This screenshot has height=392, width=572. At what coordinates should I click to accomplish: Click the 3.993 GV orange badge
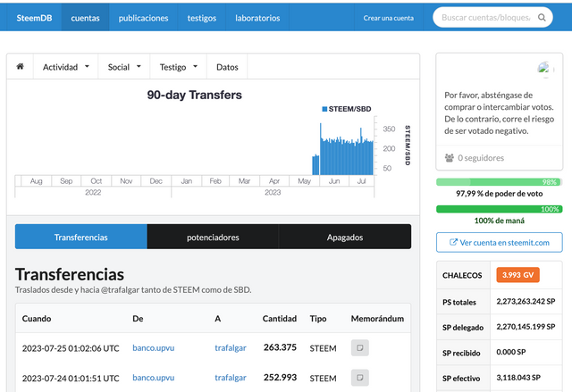[517, 275]
